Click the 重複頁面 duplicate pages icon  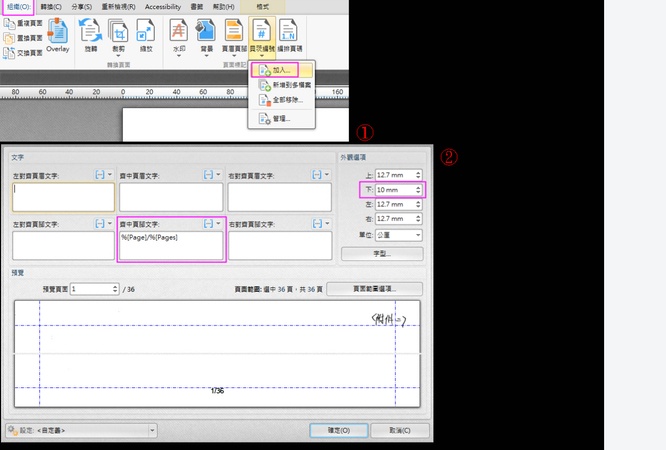tap(9, 23)
